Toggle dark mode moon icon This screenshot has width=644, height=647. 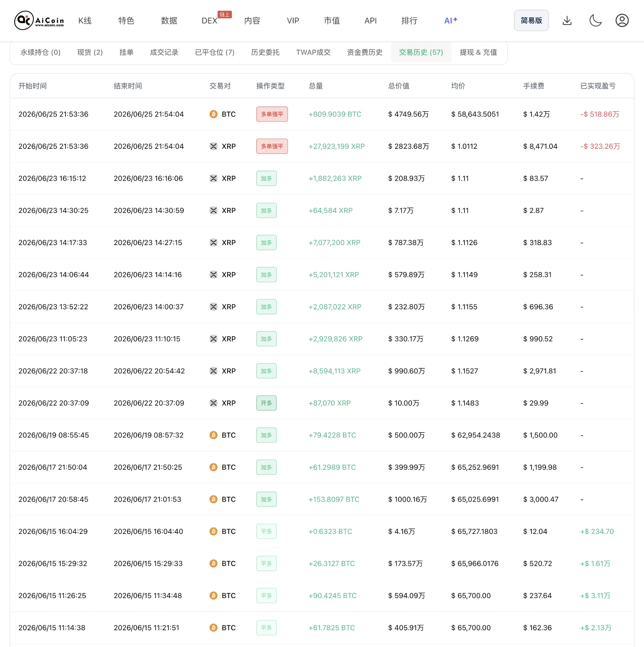point(595,21)
